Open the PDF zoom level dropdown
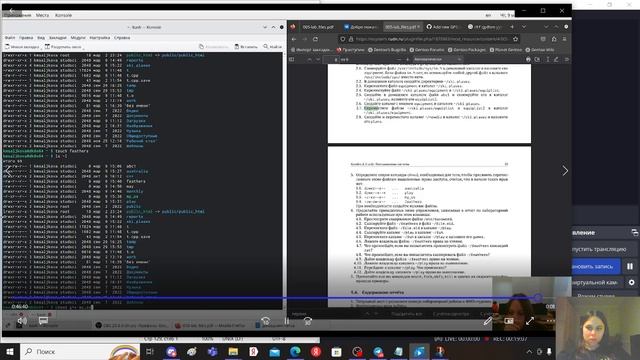Image resolution: width=640 pixels, height=360 pixels. (437, 60)
